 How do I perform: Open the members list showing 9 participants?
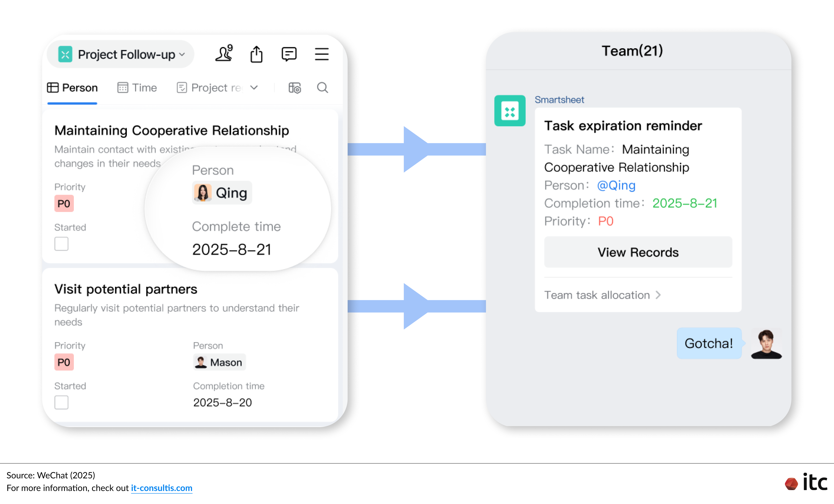click(224, 53)
